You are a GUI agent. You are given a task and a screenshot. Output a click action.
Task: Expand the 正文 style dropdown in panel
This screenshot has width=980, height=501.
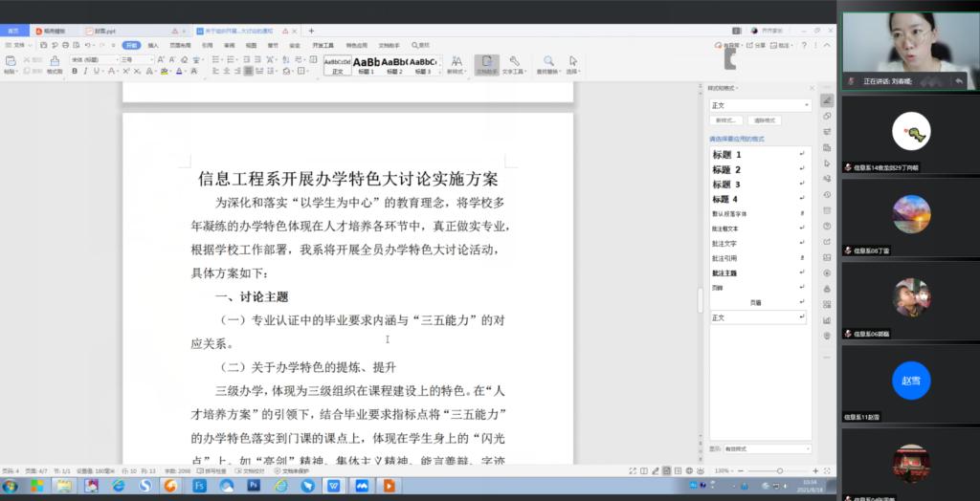tap(808, 105)
